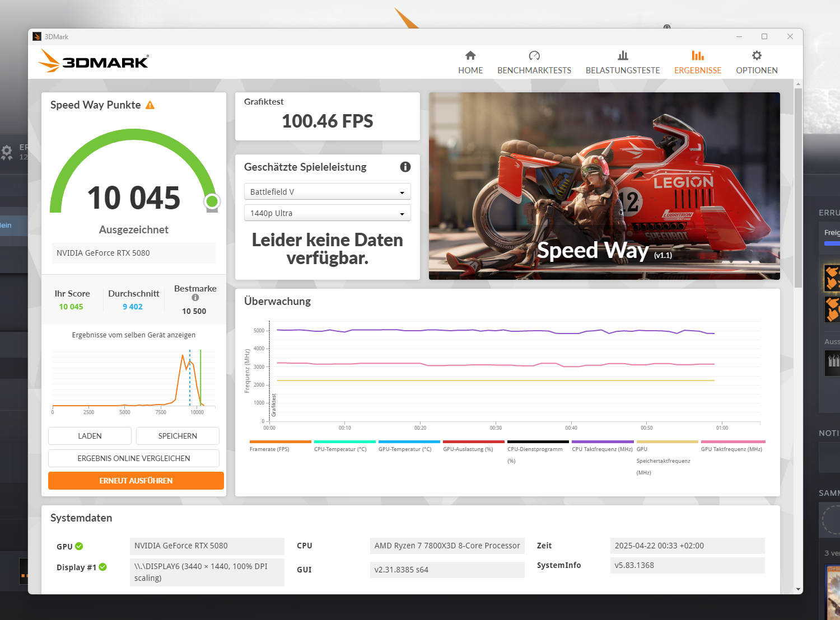The image size is (840, 620).
Task: Open the Battlefield V game dropdown
Action: coord(328,192)
